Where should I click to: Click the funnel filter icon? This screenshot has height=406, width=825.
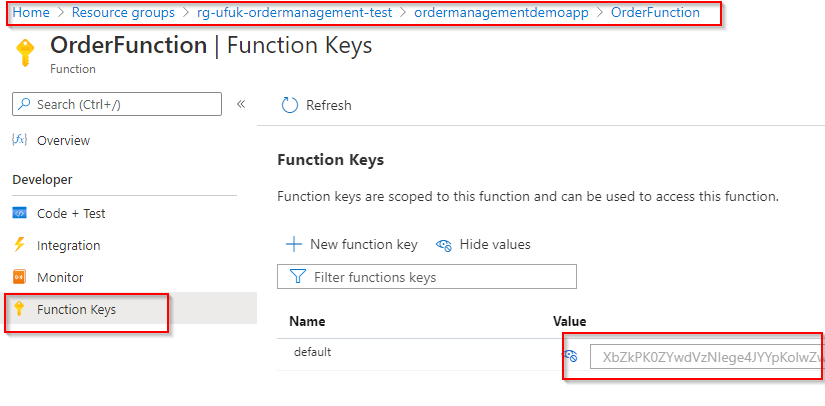(x=298, y=277)
